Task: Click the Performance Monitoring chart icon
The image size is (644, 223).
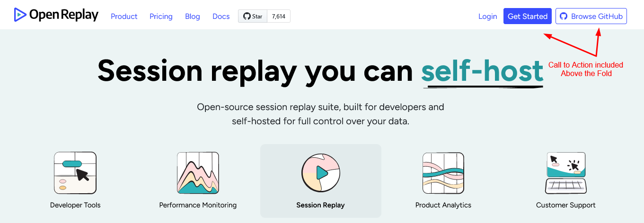Action: [198, 173]
